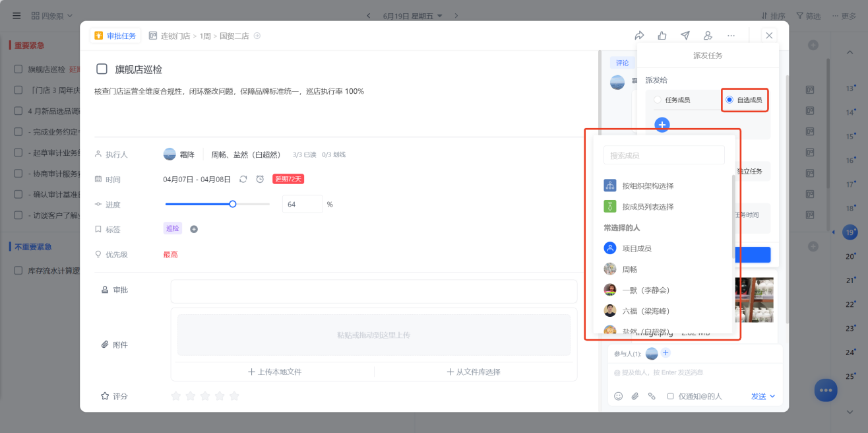Tick checkbox for 库存流水计算逻 task
The height and width of the screenshot is (433, 868).
18,270
